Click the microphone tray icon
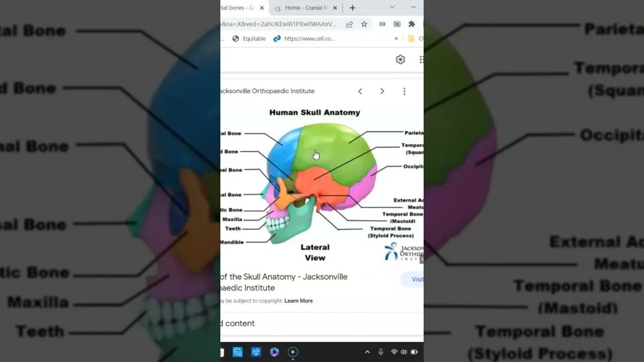 (381, 352)
